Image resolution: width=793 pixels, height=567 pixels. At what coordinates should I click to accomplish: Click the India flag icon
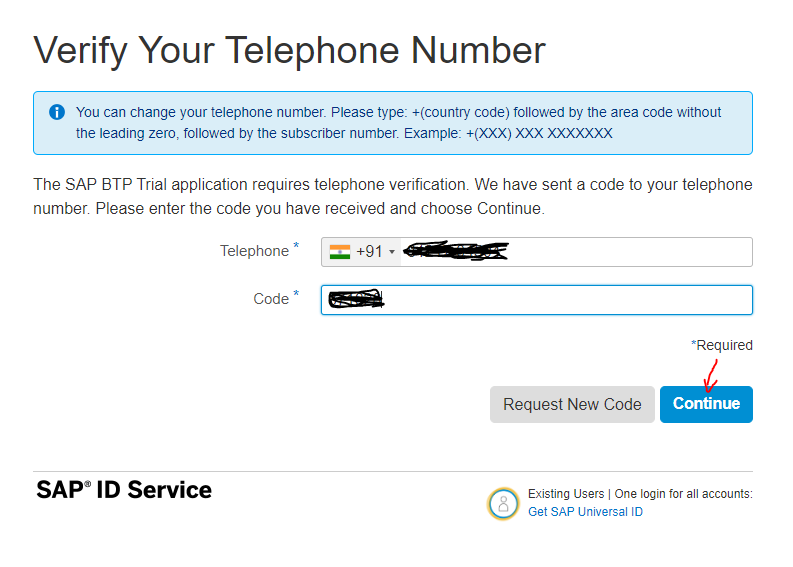(x=339, y=252)
